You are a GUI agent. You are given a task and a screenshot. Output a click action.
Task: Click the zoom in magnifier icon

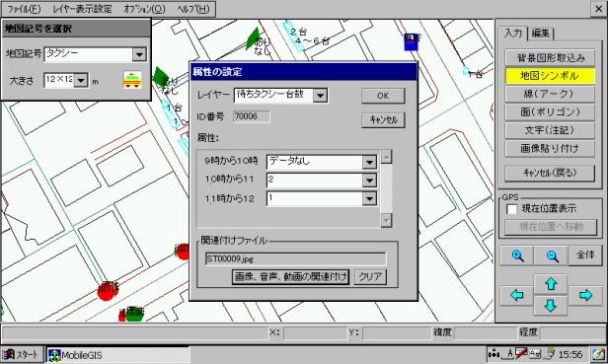[x=517, y=255]
